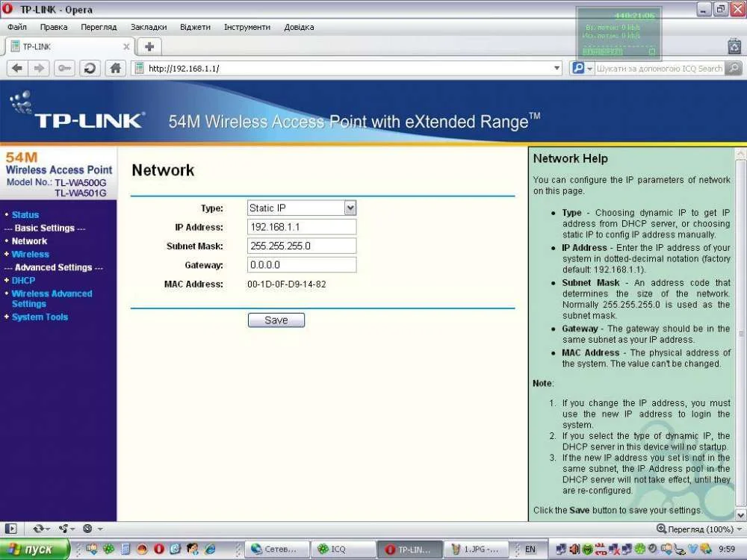Image resolution: width=747 pixels, height=560 pixels.
Task: Click the system tray clock 9:59
Action: pos(727,549)
